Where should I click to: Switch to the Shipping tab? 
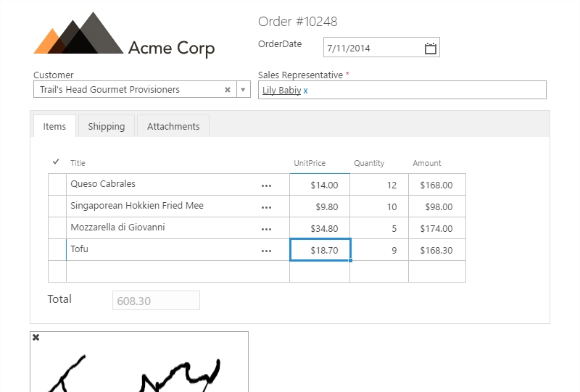pos(107,126)
